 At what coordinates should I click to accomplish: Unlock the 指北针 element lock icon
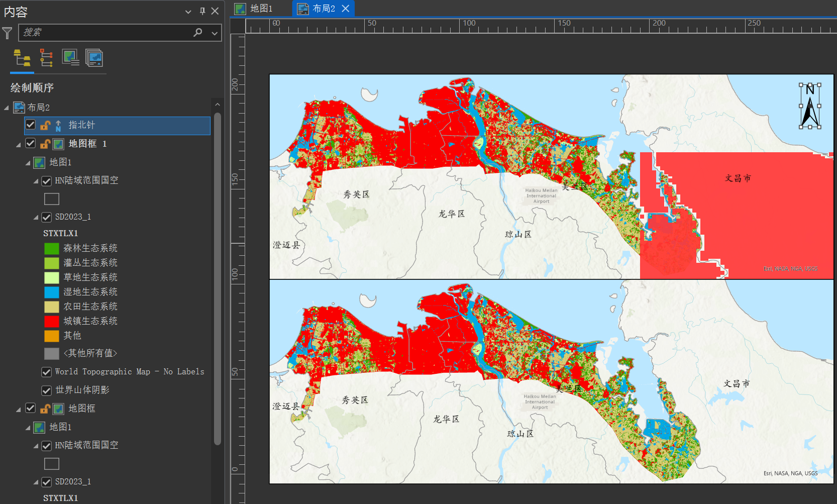click(45, 126)
